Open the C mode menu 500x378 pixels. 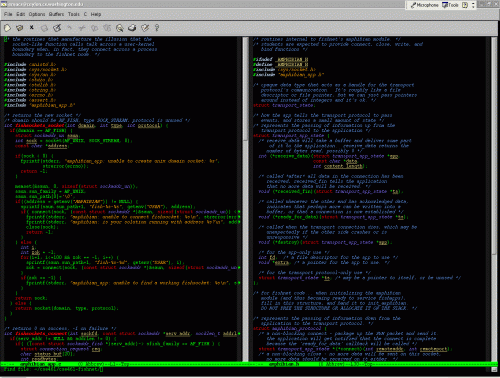pyautogui.click(x=85, y=14)
